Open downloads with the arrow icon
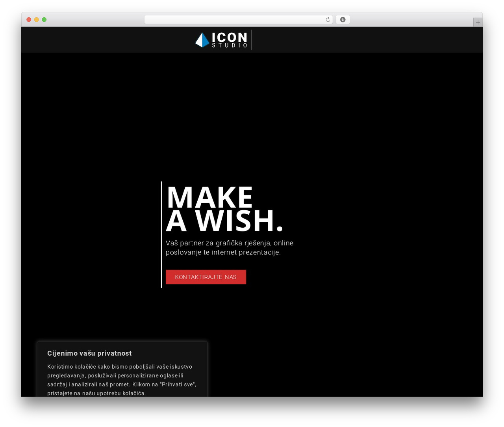The image size is (504, 427). (343, 20)
